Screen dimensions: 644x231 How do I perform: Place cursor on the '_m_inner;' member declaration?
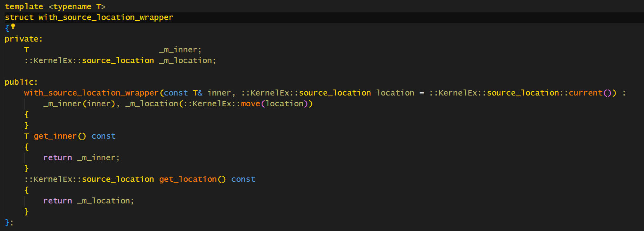(180, 50)
